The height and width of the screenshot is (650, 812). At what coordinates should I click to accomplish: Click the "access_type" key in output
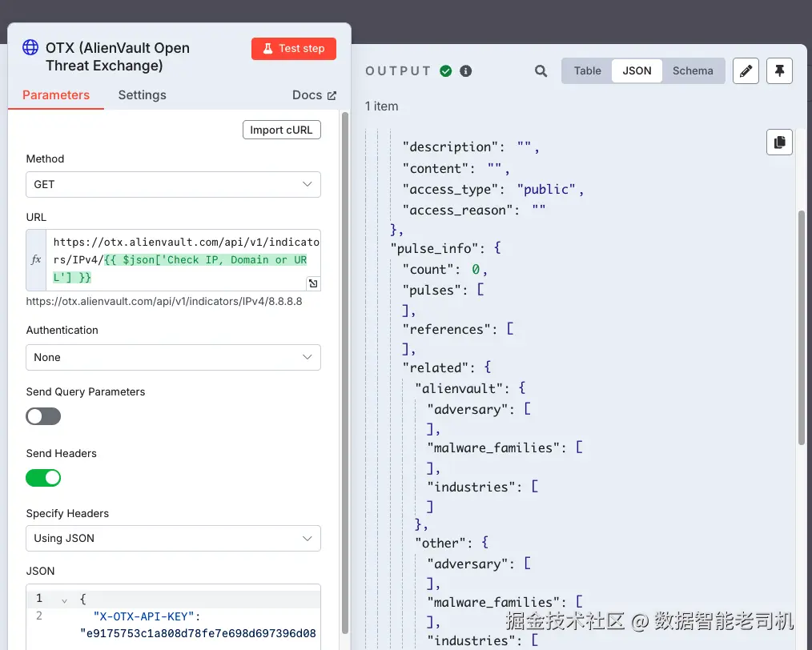451,190
